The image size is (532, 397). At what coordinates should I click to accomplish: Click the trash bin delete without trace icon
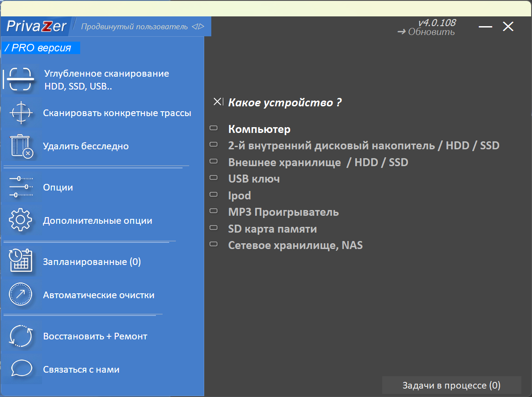point(21,146)
